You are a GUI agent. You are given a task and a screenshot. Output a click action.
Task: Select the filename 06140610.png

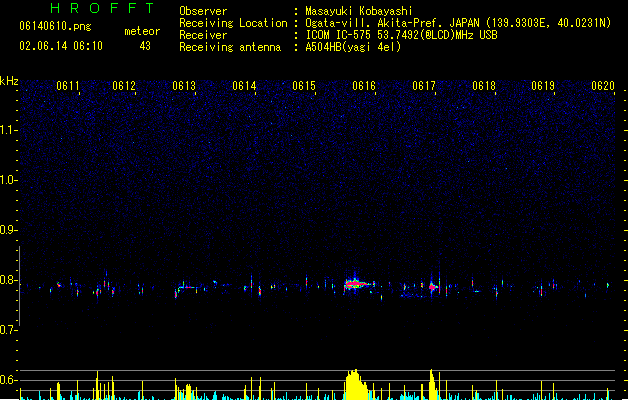pos(55,26)
